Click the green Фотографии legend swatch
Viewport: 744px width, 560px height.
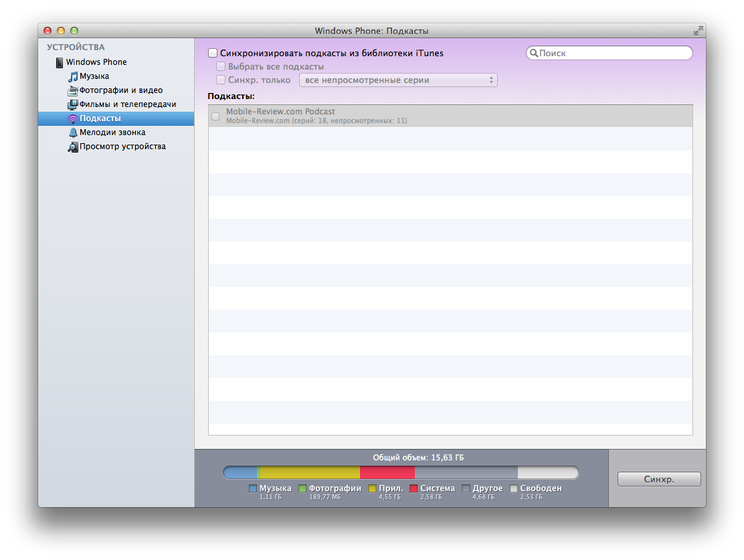tap(302, 488)
